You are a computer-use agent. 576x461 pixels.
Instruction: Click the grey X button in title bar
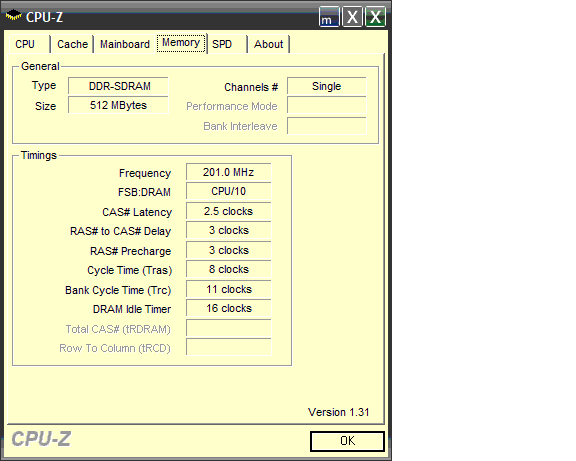[x=352, y=17]
